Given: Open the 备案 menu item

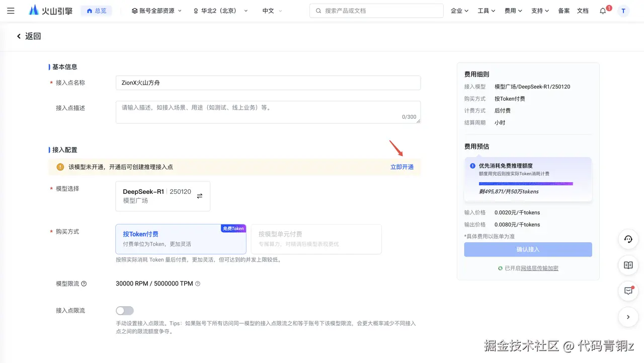Looking at the screenshot, I should pos(564,11).
